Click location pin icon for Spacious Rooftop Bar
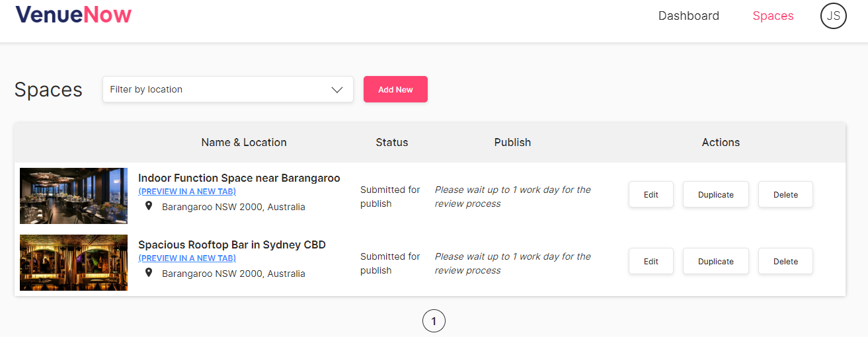The width and height of the screenshot is (868, 337). pos(149,272)
